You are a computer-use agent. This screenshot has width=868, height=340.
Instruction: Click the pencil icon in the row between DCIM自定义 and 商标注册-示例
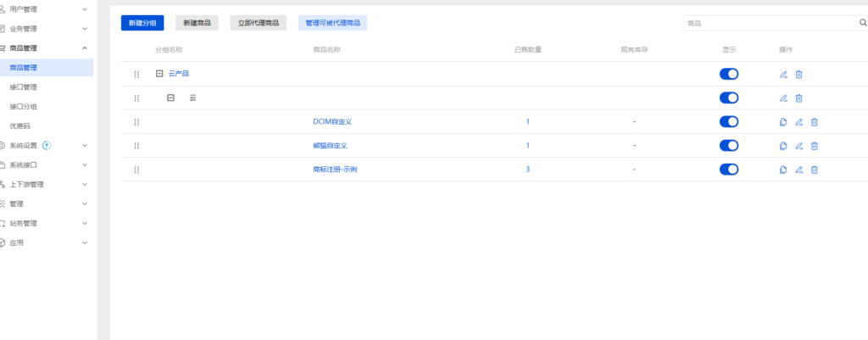[x=798, y=146]
